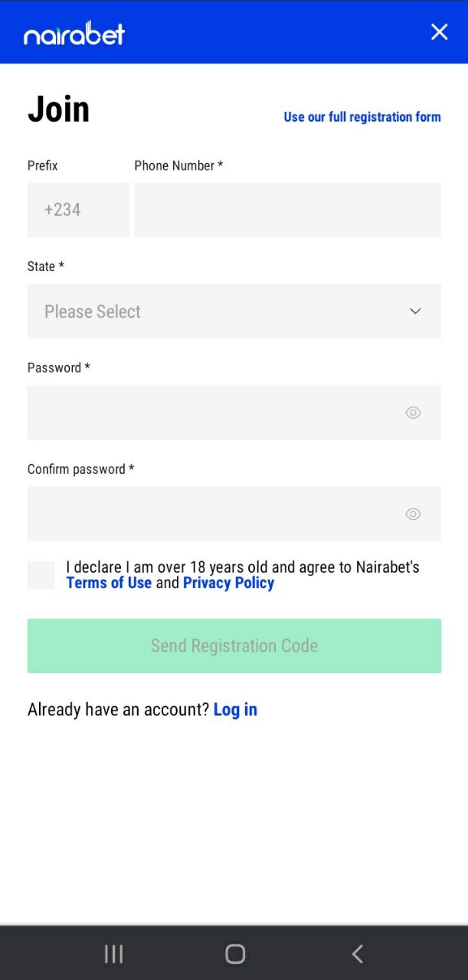Screen dimensions: 468x980
Task: Tap the Join heading
Action: 58,109
